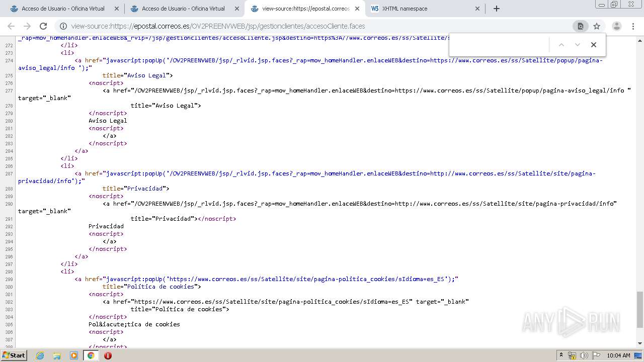Click the 'Privacidad' text on line 292
The height and width of the screenshot is (362, 644).
click(x=106, y=226)
